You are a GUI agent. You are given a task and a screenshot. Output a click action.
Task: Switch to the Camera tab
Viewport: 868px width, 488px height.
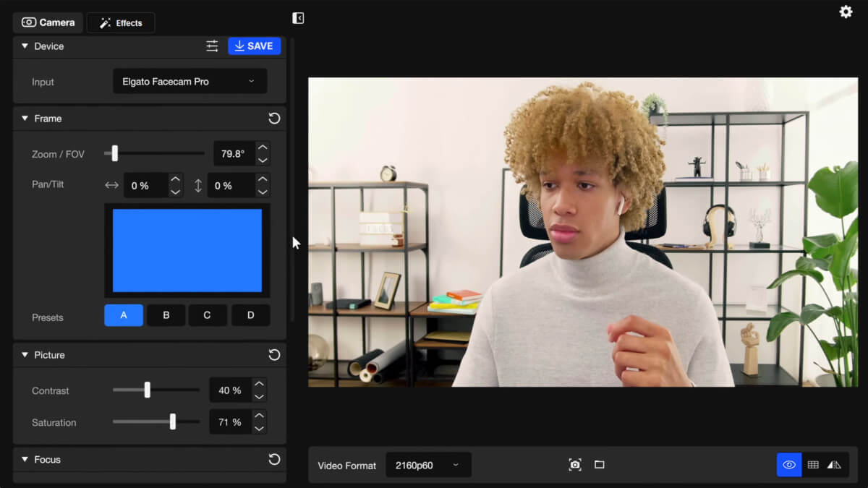[x=48, y=22]
